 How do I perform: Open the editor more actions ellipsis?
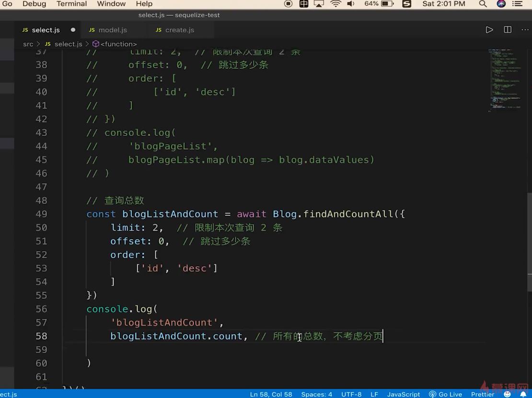coord(525,30)
